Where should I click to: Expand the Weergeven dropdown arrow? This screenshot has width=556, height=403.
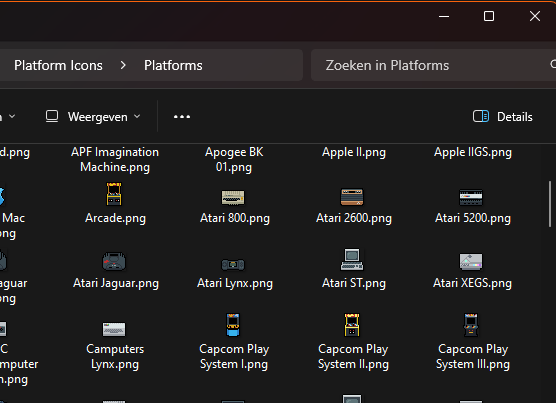tap(137, 116)
